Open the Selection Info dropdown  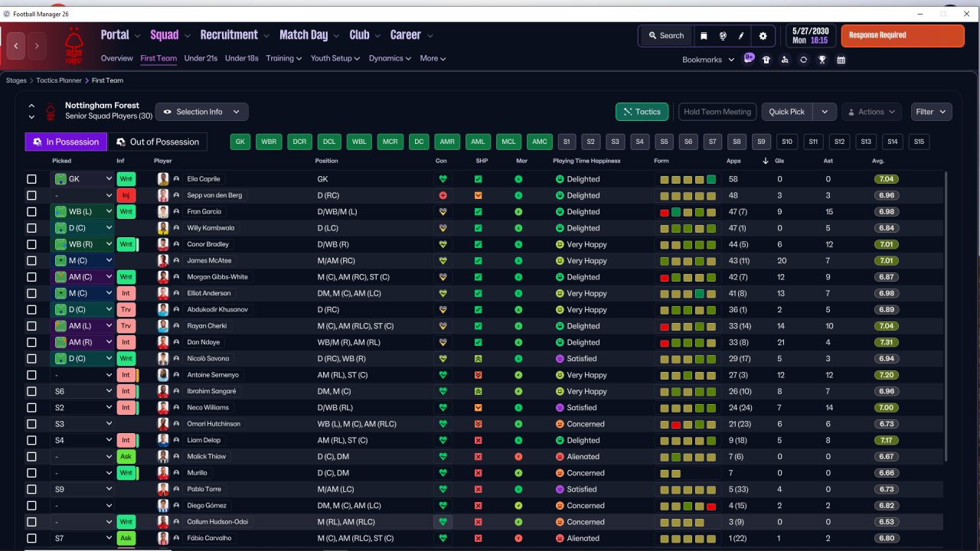(201, 112)
